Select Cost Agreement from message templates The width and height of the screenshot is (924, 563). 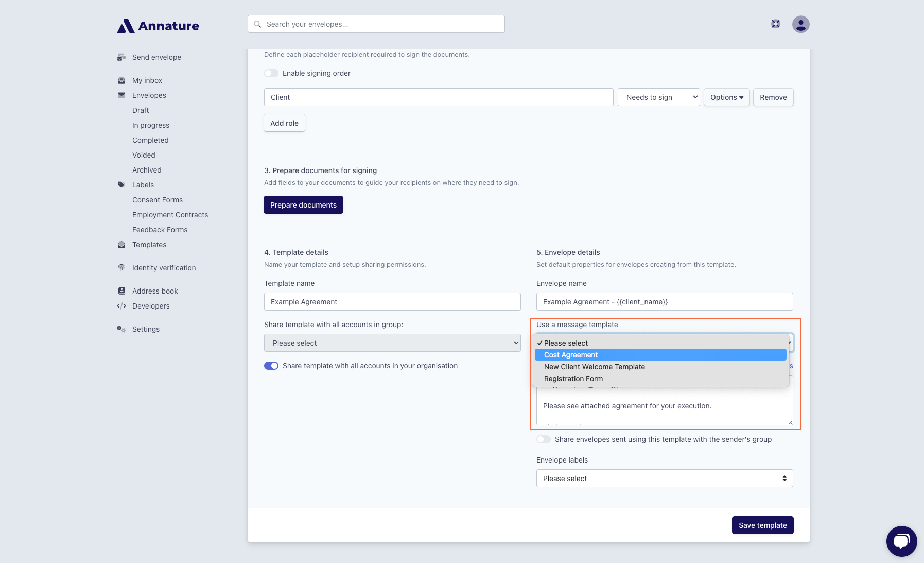pos(571,355)
